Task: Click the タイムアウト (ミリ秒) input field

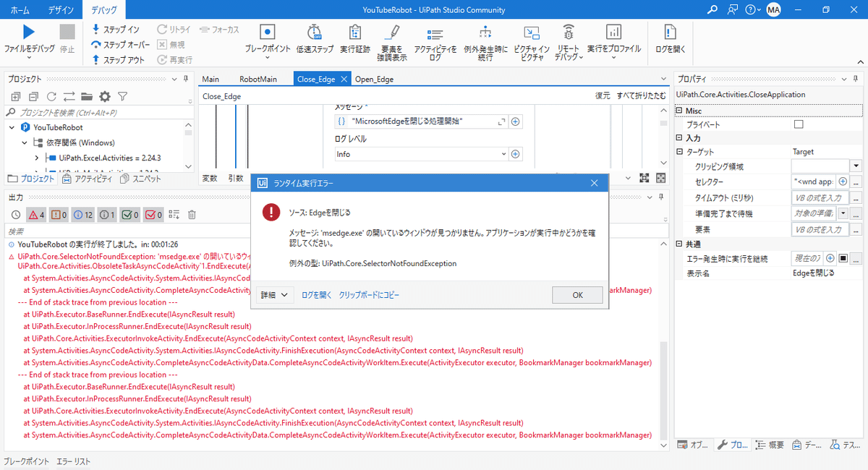Action: [820, 197]
